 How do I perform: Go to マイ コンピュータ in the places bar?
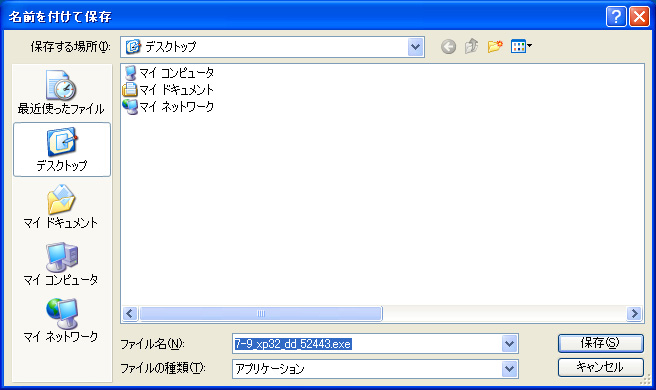tap(62, 264)
